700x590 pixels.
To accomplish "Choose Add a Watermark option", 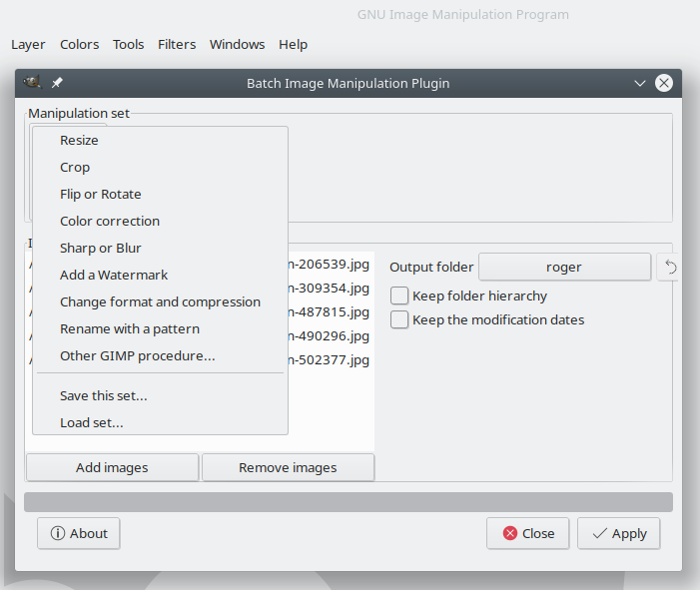I will 114,276.
